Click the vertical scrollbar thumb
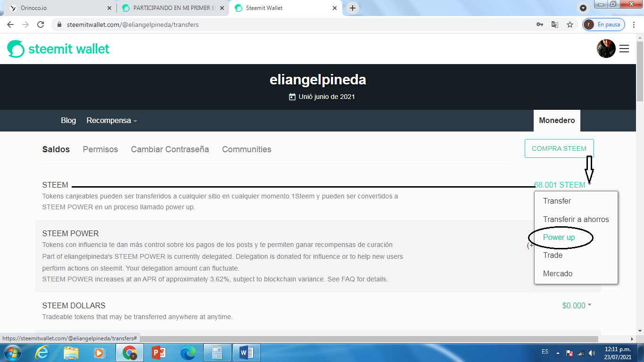 point(640,71)
